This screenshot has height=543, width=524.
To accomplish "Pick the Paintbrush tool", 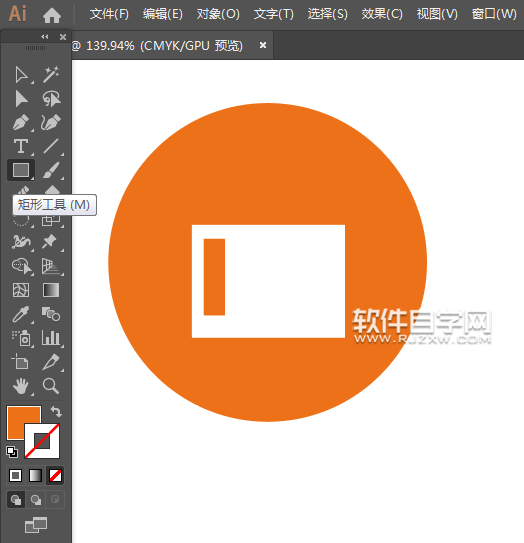I will [x=51, y=170].
